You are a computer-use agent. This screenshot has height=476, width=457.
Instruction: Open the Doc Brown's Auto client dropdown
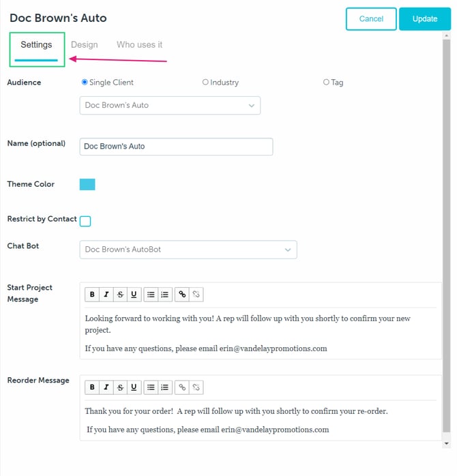pyautogui.click(x=170, y=106)
